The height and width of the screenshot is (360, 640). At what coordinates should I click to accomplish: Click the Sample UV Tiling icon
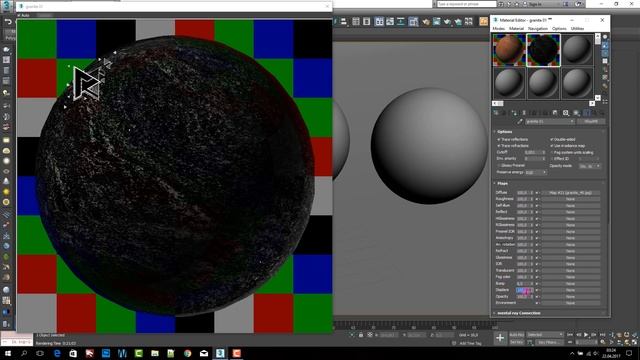click(605, 61)
